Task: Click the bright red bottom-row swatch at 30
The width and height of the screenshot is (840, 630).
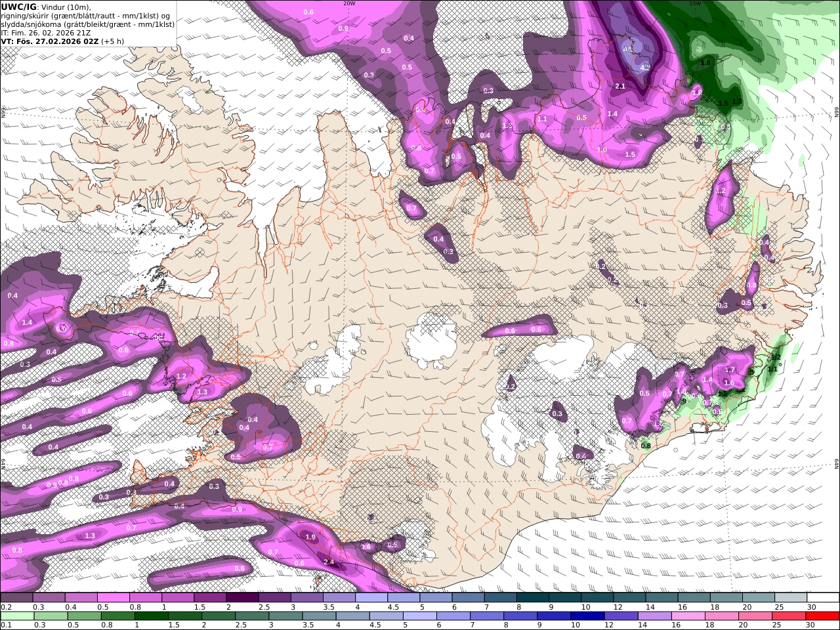Action: [822, 616]
